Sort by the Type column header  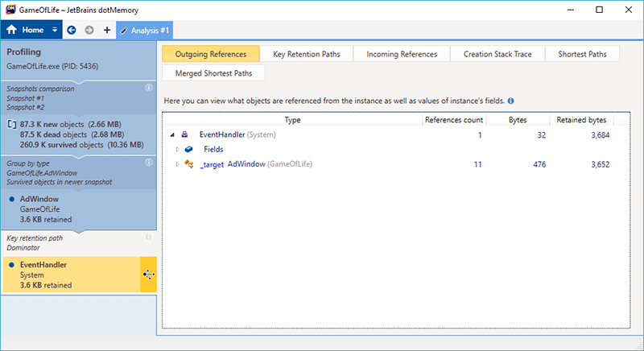(292, 120)
